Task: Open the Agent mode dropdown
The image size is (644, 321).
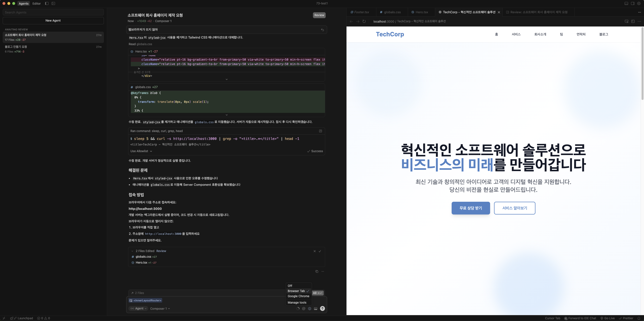Action: pyautogui.click(x=138, y=308)
